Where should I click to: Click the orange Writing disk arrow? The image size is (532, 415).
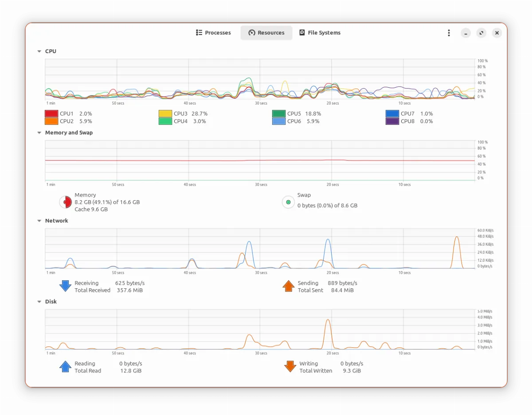[x=290, y=367]
